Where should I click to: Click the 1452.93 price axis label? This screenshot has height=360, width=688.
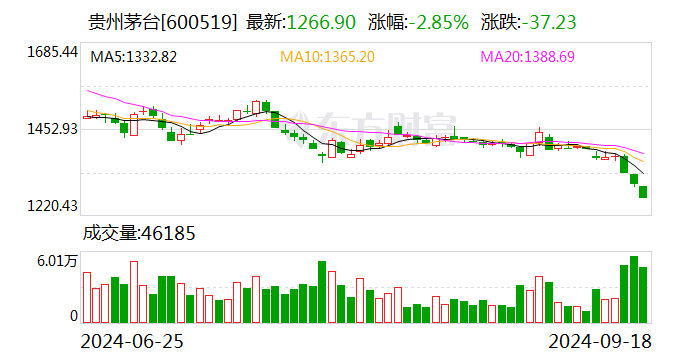(x=52, y=129)
